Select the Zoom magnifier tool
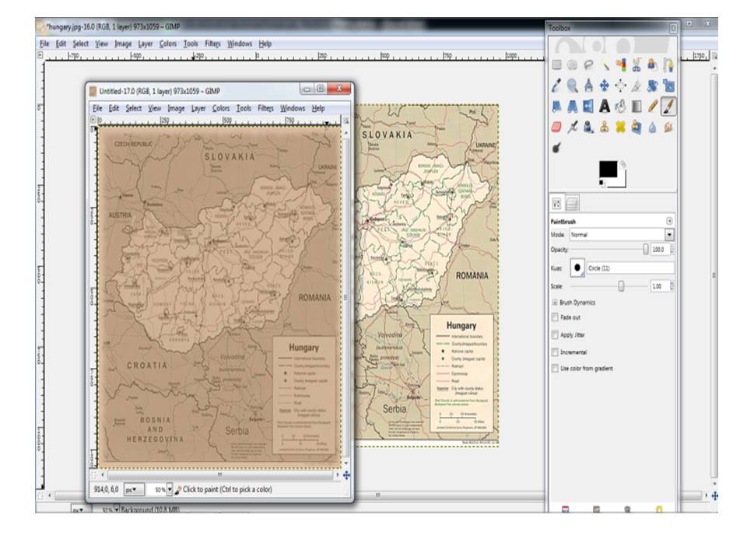 click(x=572, y=86)
